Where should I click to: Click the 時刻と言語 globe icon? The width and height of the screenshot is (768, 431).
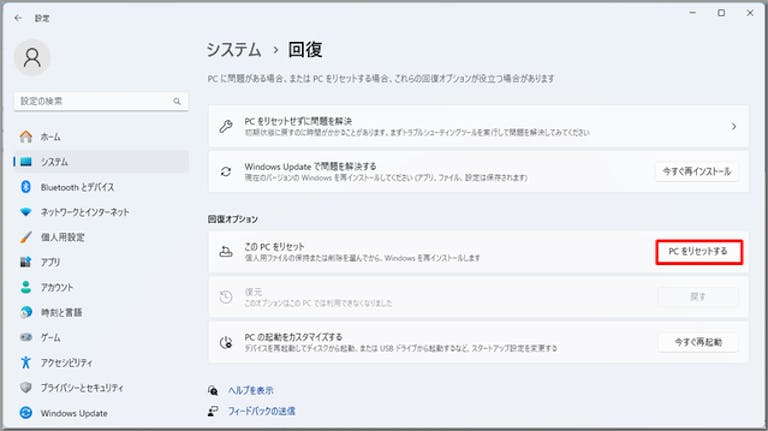click(x=26, y=312)
